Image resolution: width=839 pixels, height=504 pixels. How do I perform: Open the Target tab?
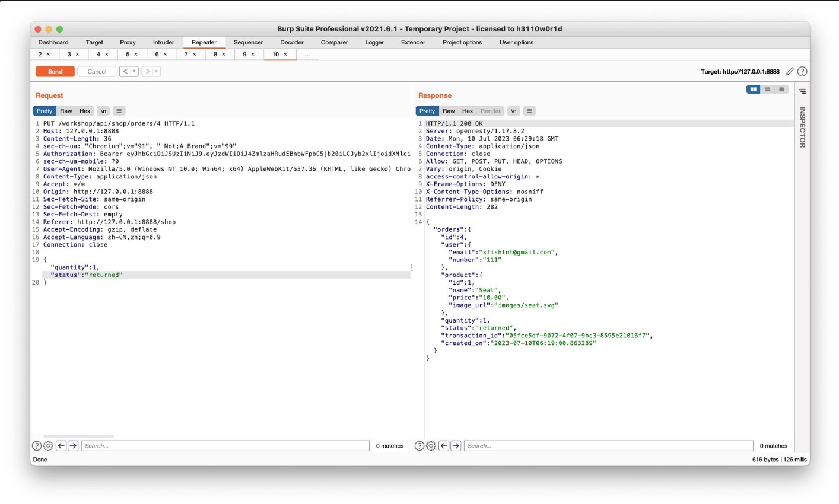point(94,43)
